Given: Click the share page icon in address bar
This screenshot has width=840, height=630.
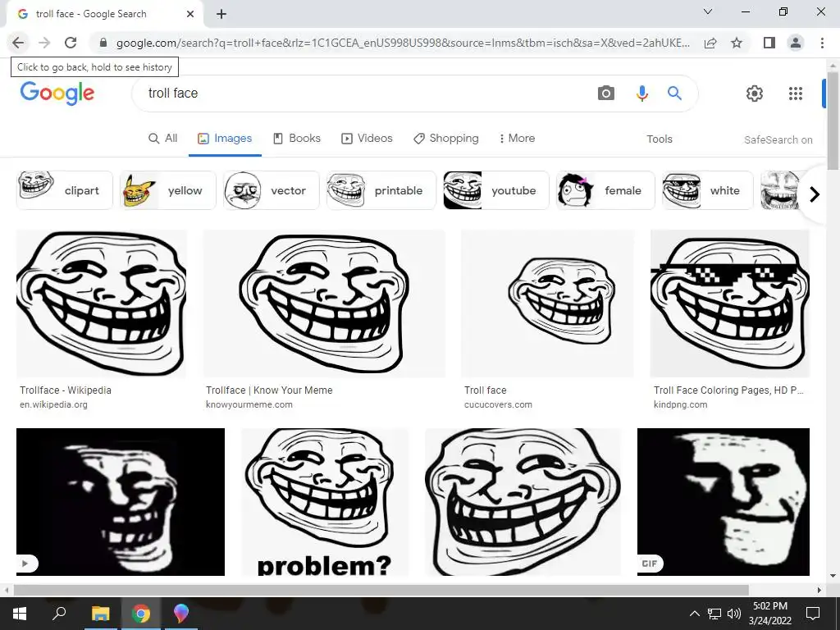Looking at the screenshot, I should point(710,43).
